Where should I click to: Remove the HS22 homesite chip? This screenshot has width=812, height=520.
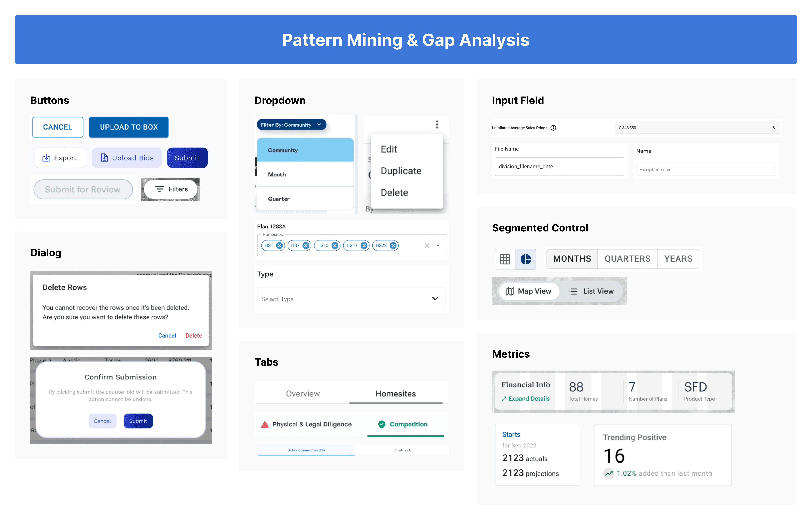[x=393, y=245]
